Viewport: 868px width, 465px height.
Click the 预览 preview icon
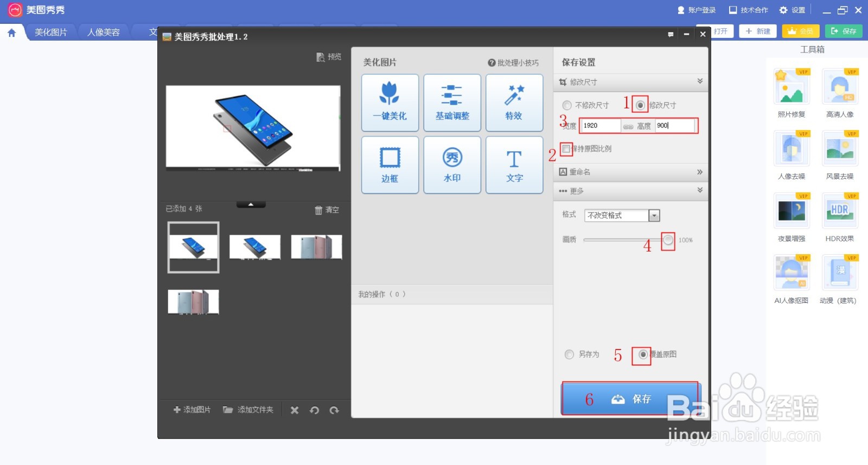point(329,57)
